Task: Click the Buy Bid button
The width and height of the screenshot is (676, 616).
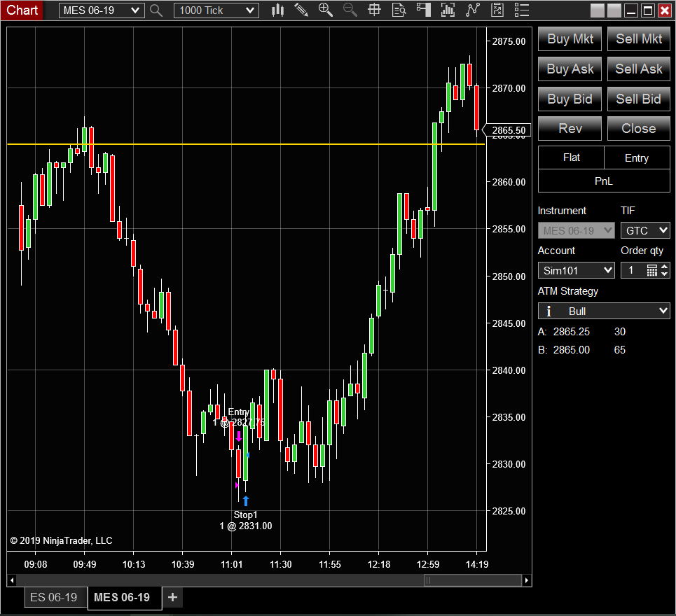Action: tap(570, 99)
